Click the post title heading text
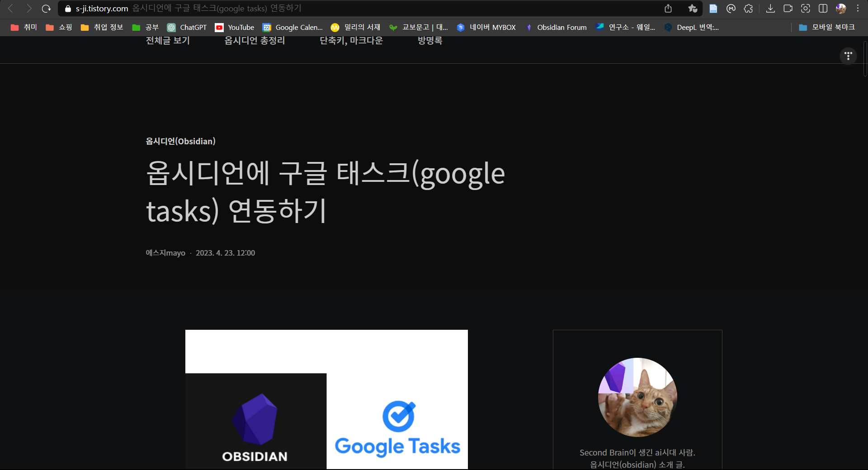This screenshot has height=470, width=868. tap(325, 192)
